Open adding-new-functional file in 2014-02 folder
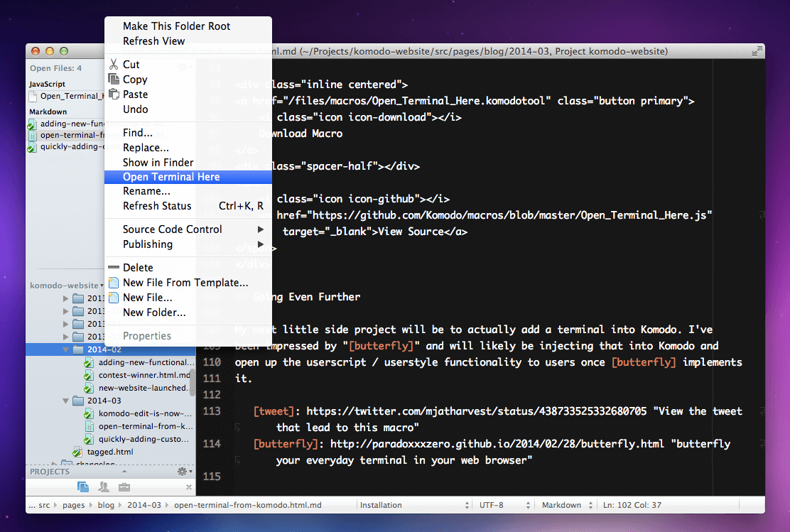The image size is (790, 532). point(139,362)
